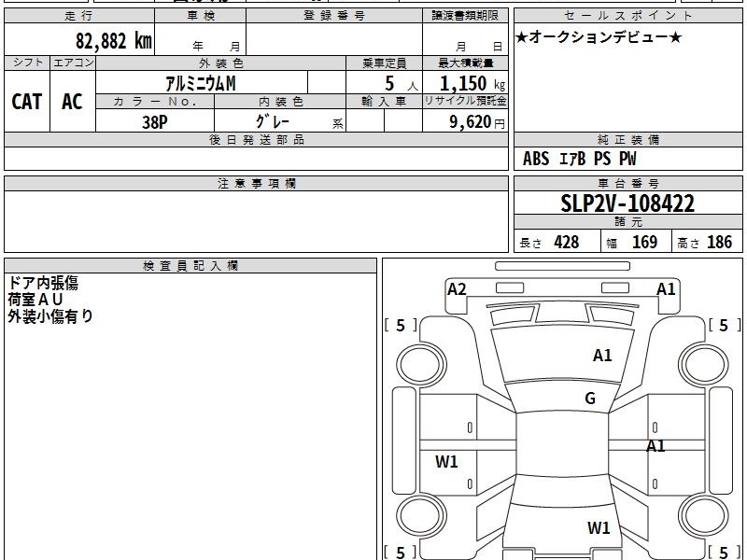Select the inspector note ドア内張傷
This screenshot has height=560, width=747.
coord(43,283)
